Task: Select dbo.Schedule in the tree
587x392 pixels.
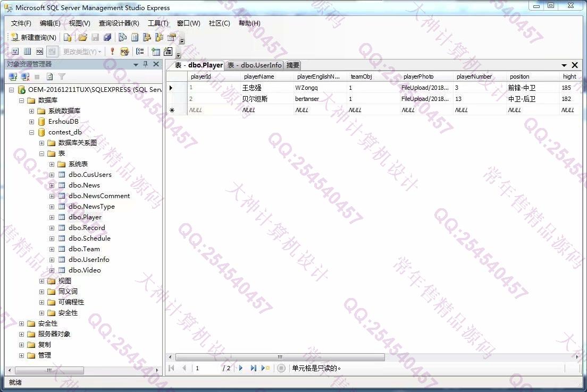Action: [89, 238]
